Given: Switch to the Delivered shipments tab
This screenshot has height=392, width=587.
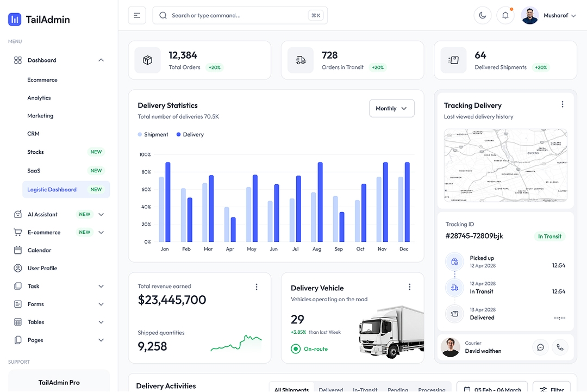Looking at the screenshot, I should coord(330,388).
